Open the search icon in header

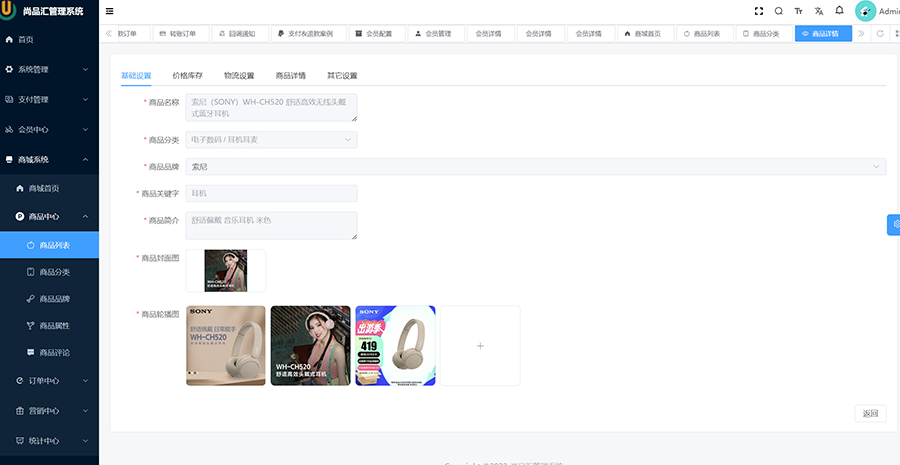[779, 11]
